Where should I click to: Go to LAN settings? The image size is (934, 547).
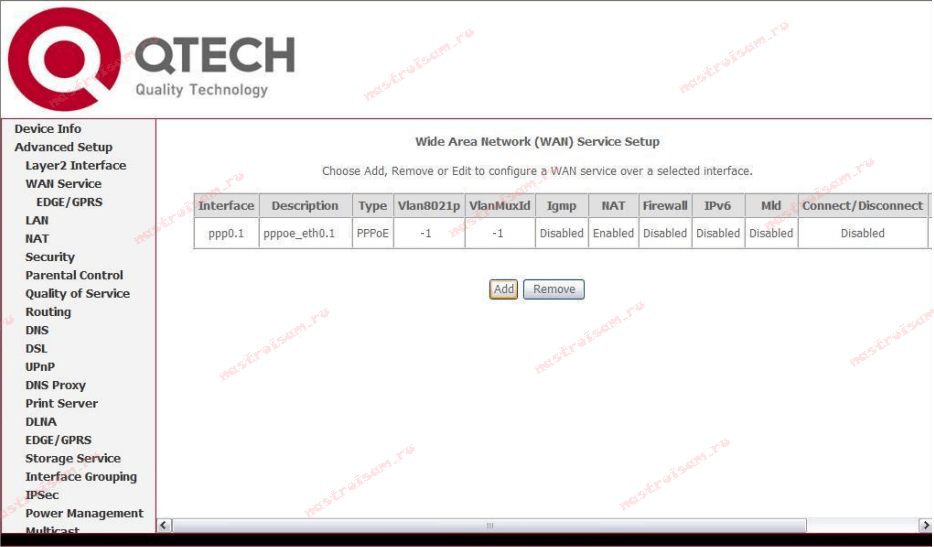(37, 220)
